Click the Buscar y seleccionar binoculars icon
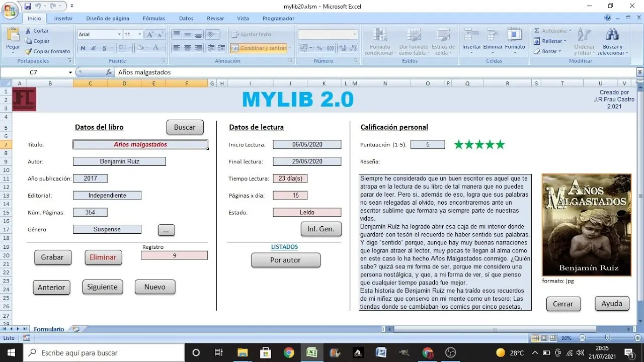Screen dimensions: 644x362 click(x=612, y=35)
